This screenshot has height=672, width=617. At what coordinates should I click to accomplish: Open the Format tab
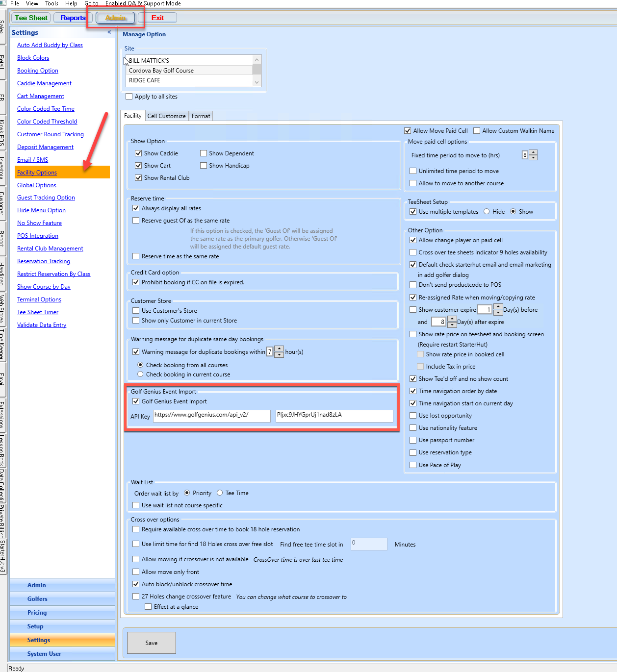coord(201,116)
